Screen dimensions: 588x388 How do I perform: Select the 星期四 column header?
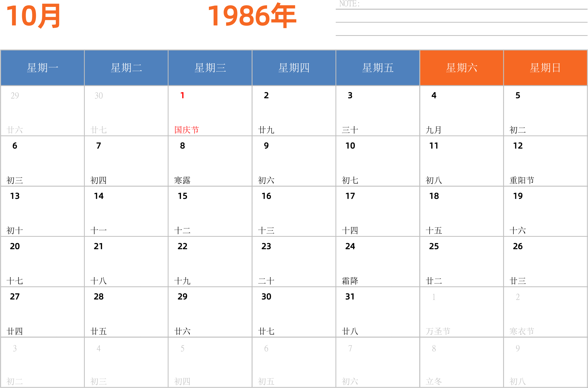[294, 68]
